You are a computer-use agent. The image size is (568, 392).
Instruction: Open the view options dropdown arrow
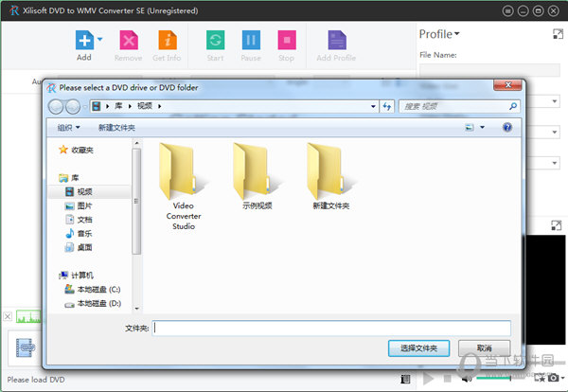(x=483, y=128)
